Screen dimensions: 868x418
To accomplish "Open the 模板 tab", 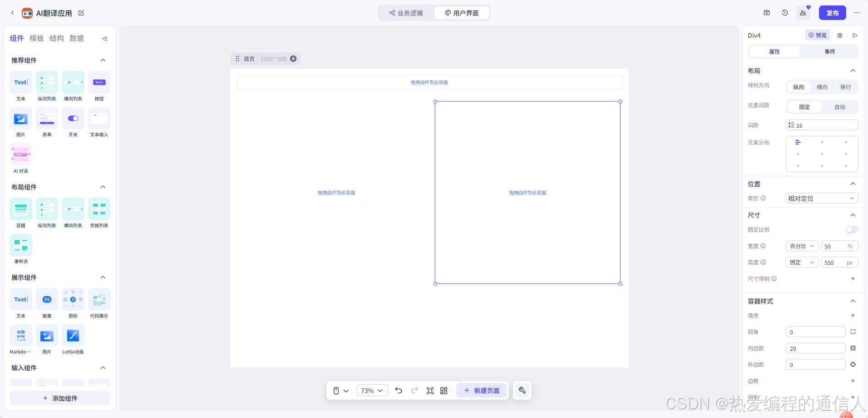I will click(x=37, y=38).
